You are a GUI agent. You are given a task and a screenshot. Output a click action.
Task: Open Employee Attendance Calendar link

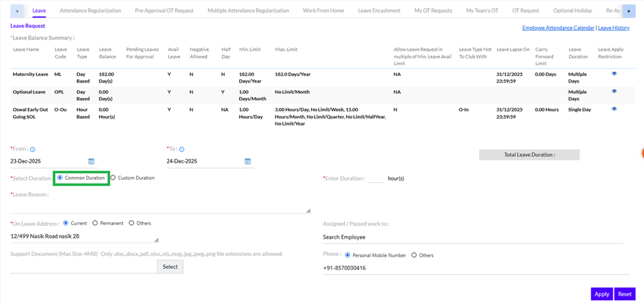pyautogui.click(x=558, y=28)
